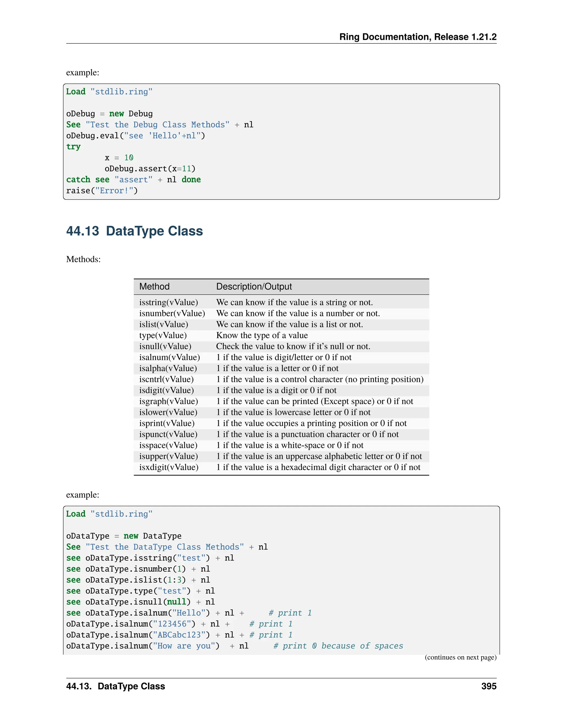Click the Ring Documentation header title

pos(418,37)
